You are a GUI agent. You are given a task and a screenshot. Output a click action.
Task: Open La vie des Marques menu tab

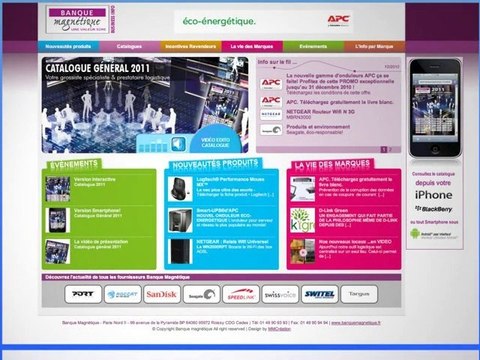pyautogui.click(x=252, y=46)
